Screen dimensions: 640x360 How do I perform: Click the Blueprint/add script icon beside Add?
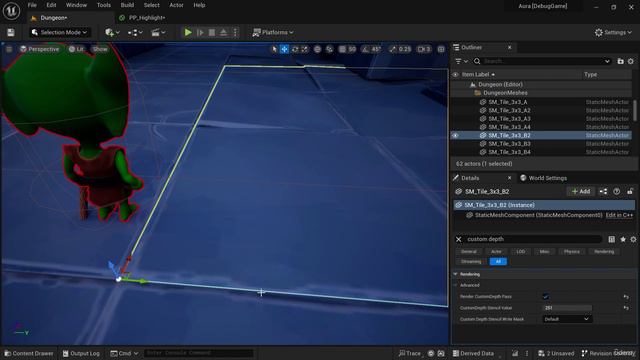pos(603,191)
